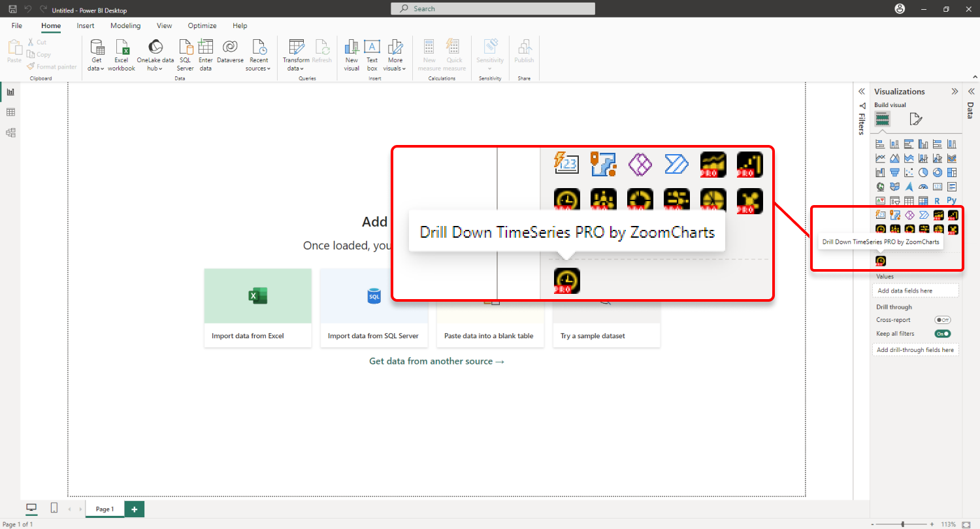
Task: Open the Get data dropdown
Action: (97, 55)
